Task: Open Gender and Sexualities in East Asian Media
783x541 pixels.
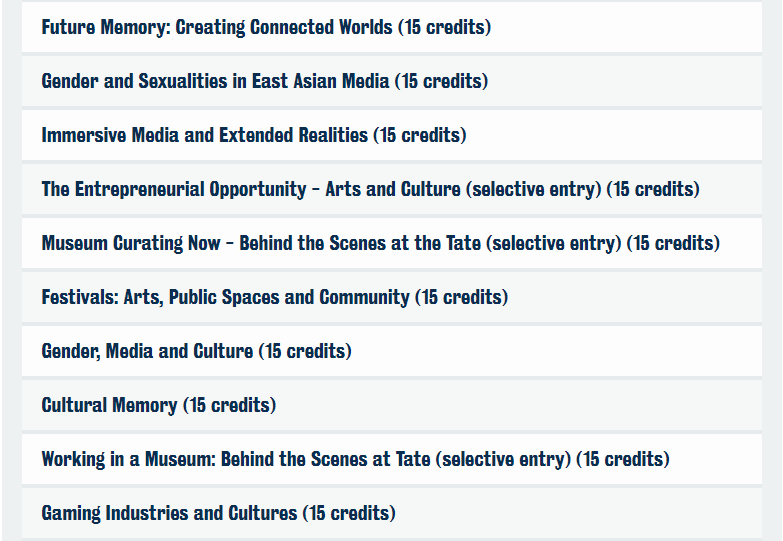Action: [392, 81]
